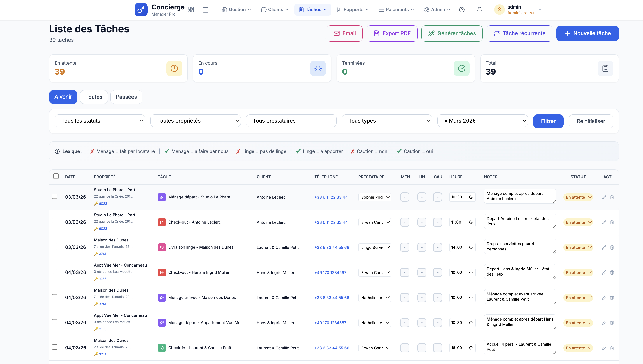643x364 pixels.
Task: Check the Check-out Antoine Leclerc row checkbox
Action: 55,222
